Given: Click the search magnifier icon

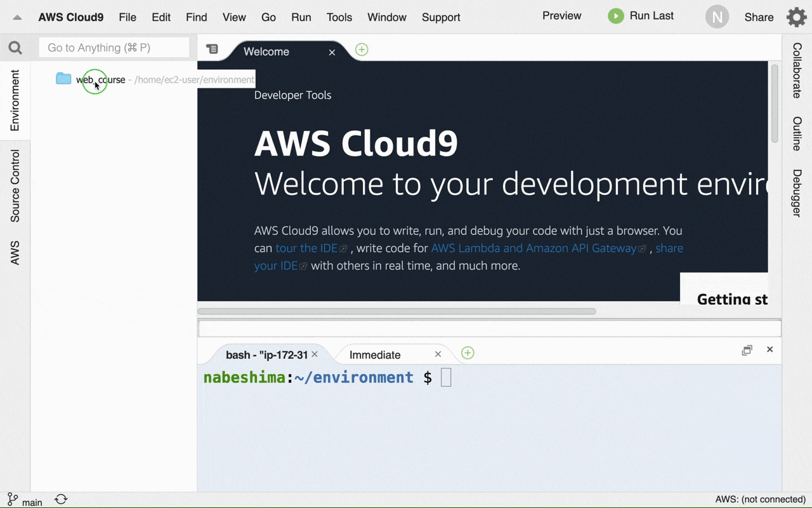Looking at the screenshot, I should pos(15,48).
